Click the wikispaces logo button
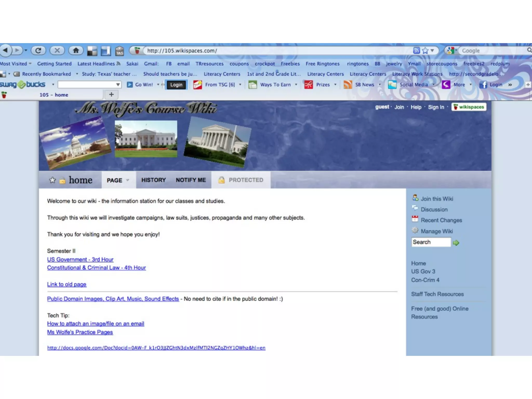532x399 pixels. pos(469,107)
